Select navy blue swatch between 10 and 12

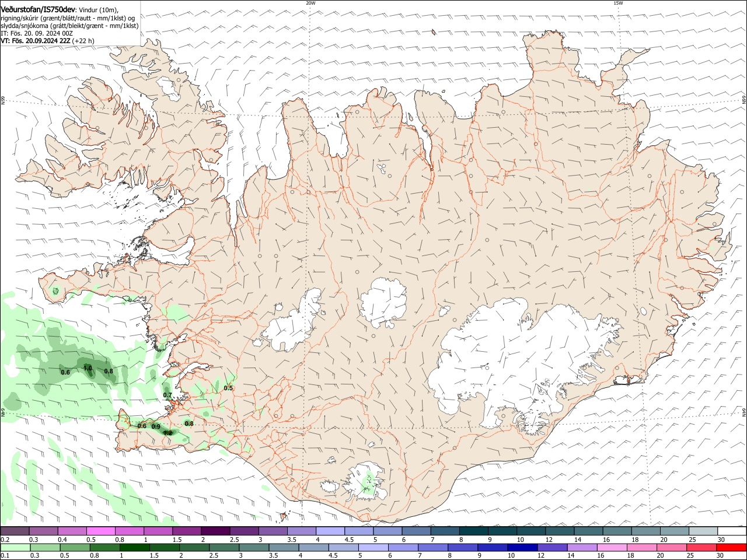(522, 548)
